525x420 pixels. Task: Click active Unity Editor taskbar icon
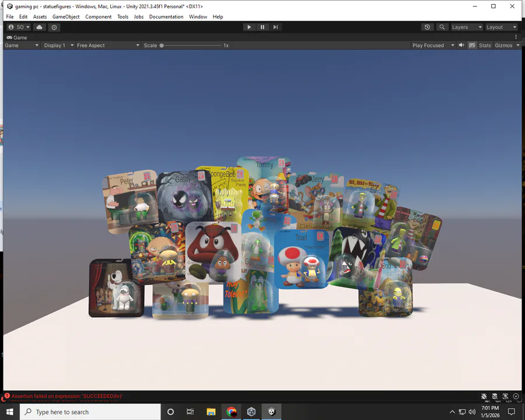[x=271, y=412]
